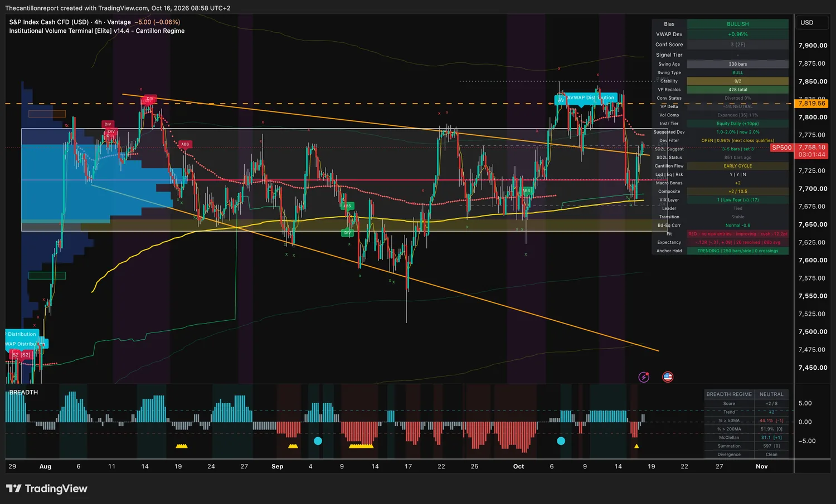This screenshot has width=836, height=504.
Task: Click the orange 7,819.56 price label
Action: (x=811, y=104)
